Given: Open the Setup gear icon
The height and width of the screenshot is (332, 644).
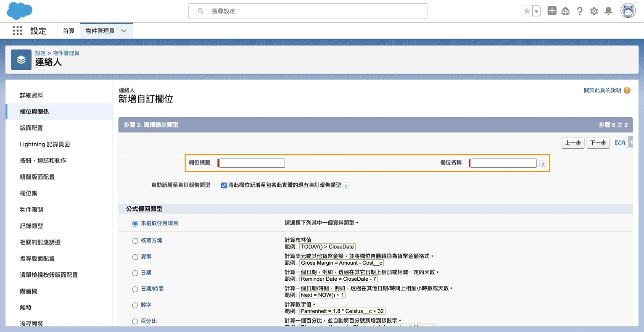Looking at the screenshot, I should point(594,11).
